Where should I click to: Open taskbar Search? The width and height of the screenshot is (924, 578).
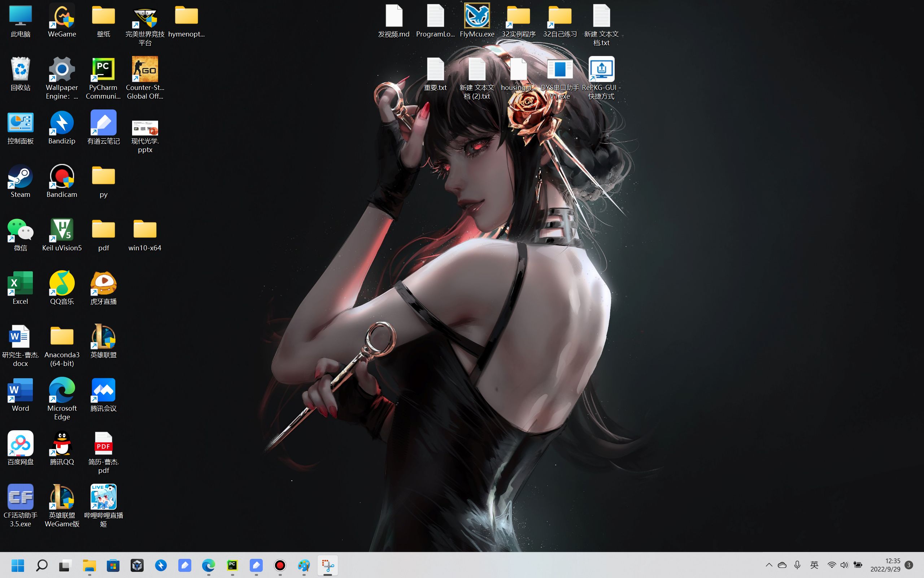point(42,565)
